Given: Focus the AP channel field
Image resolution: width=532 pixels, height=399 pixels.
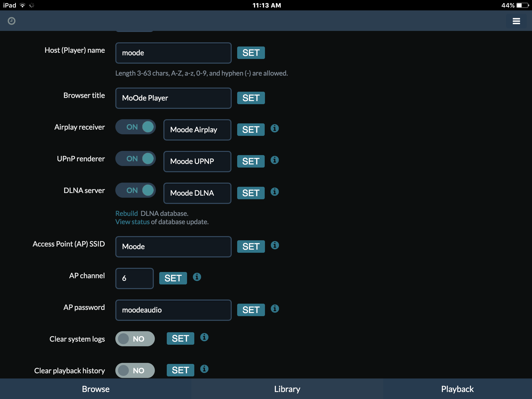Looking at the screenshot, I should click(x=135, y=278).
